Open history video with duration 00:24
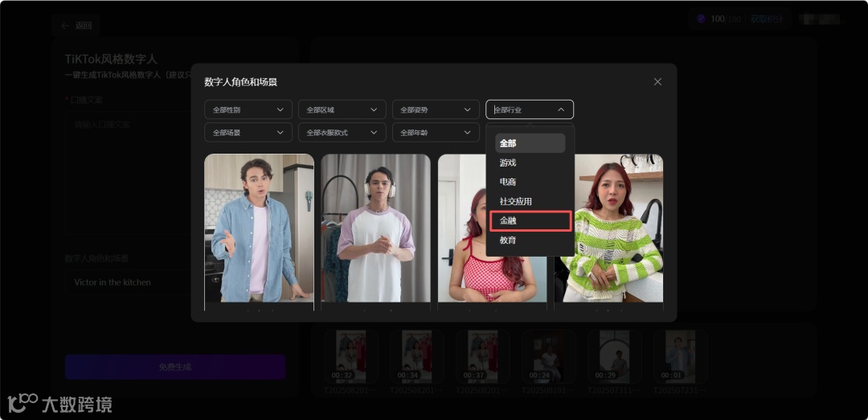The width and height of the screenshot is (868, 420). pos(548,356)
